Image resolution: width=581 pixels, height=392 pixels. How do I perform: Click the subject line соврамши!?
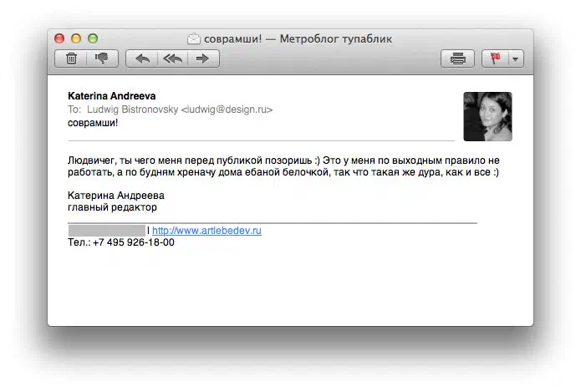pyautogui.click(x=93, y=123)
